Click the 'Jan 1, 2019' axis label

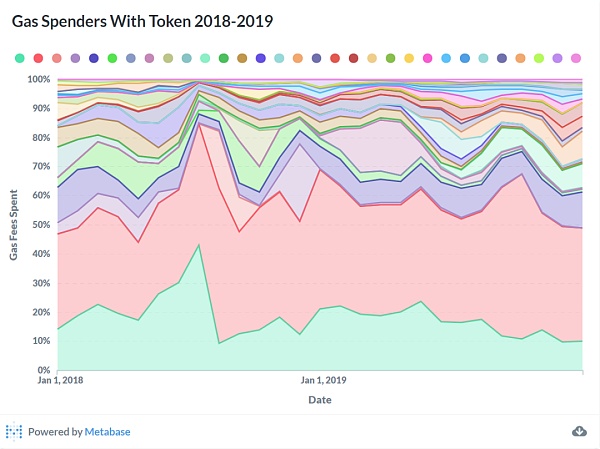click(x=324, y=381)
